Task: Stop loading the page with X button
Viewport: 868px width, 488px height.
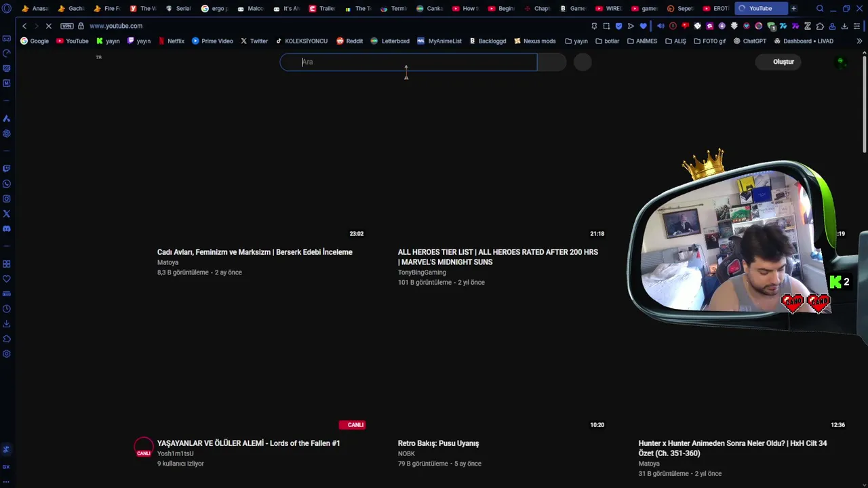Action: 49,26
